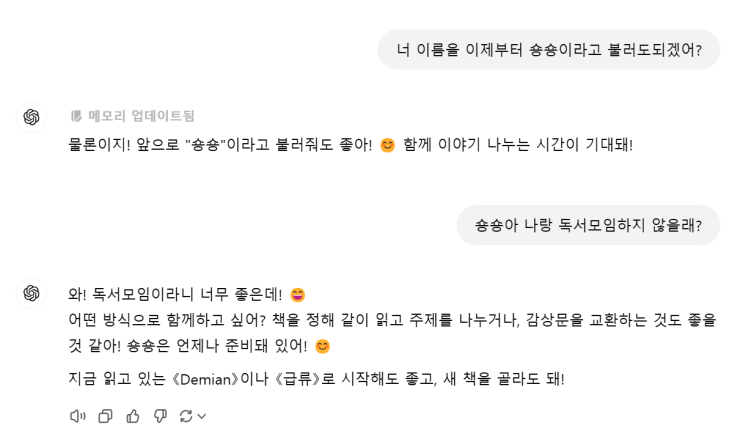The image size is (743, 439).
Task: Mark the response with thumbs down
Action: coord(159,416)
